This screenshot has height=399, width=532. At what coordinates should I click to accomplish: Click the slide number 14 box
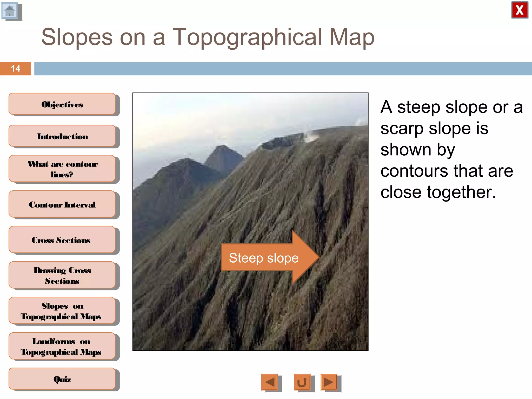point(15,69)
